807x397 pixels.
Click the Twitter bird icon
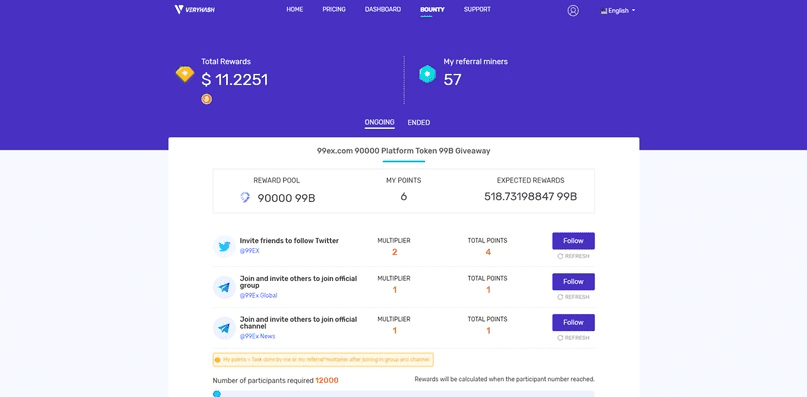224,246
